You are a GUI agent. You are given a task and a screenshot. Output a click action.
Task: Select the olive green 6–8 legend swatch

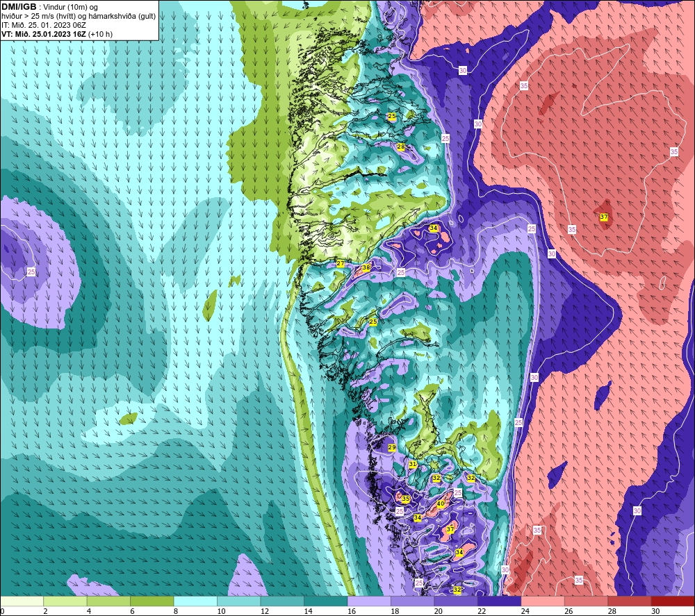point(152,601)
